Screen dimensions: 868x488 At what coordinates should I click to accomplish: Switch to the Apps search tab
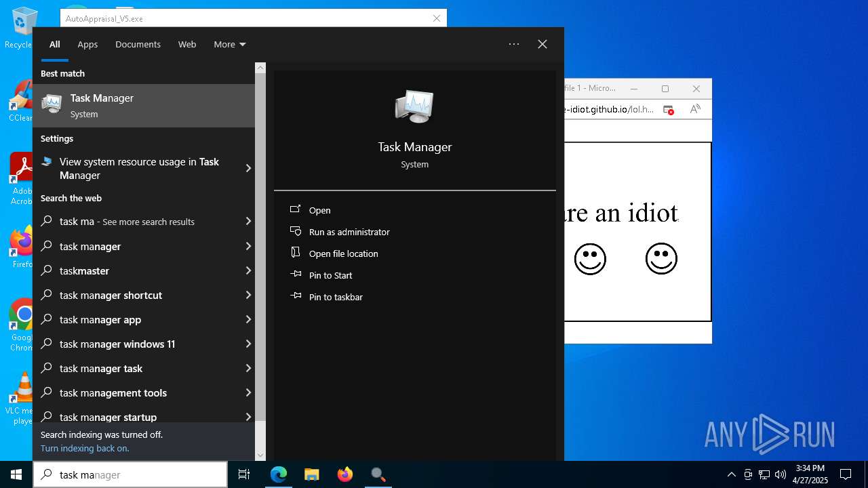pyautogui.click(x=87, y=44)
